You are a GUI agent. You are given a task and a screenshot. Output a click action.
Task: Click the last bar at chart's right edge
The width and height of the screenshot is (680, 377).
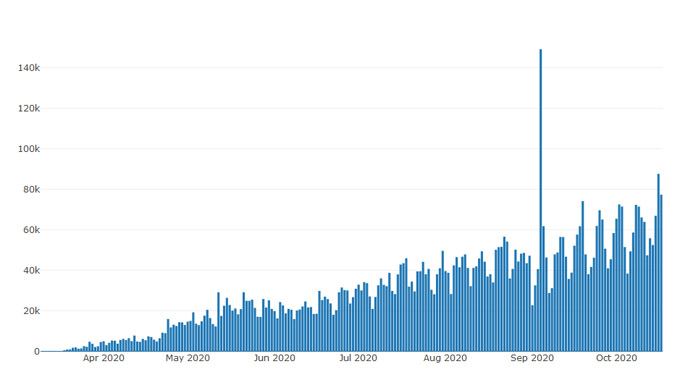coord(661,273)
